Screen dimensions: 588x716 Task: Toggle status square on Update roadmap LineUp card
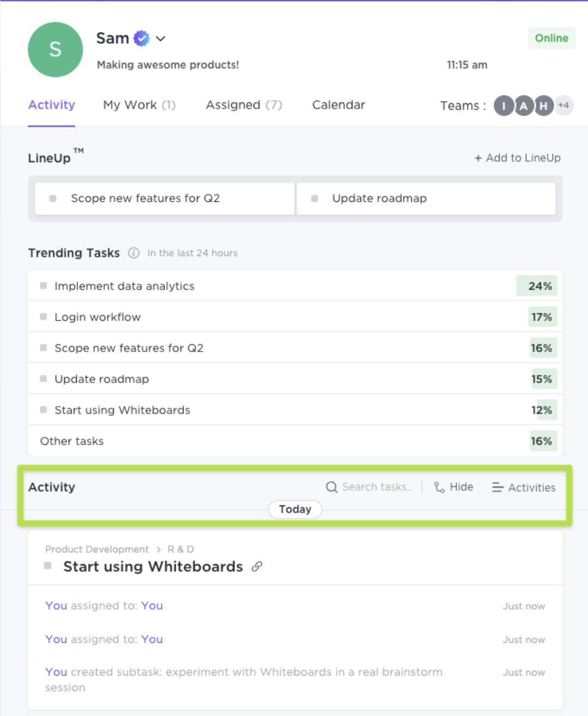(315, 199)
